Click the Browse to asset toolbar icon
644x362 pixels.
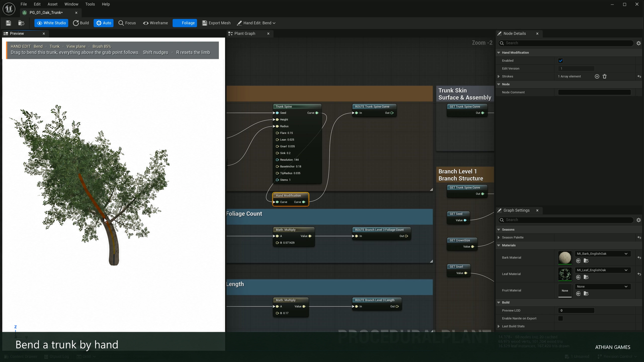(21, 23)
